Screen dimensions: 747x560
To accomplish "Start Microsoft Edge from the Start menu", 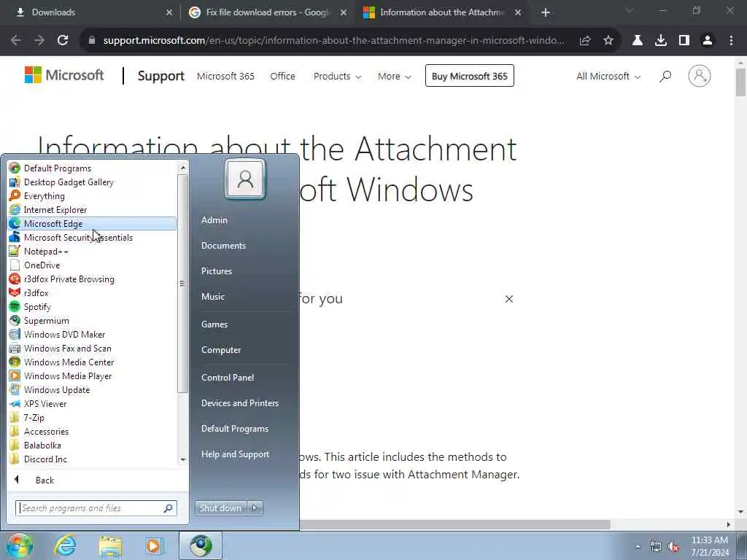I will point(92,223).
